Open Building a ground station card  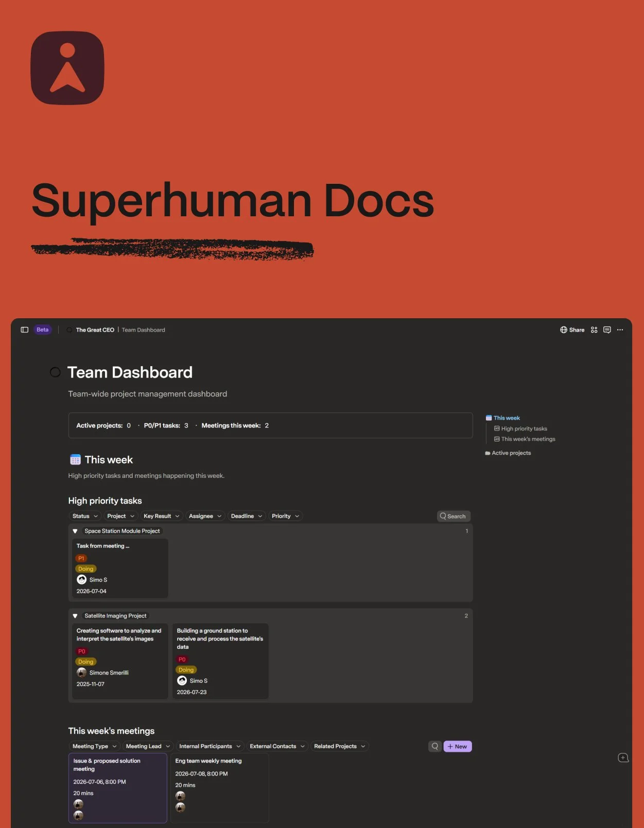[220, 661]
